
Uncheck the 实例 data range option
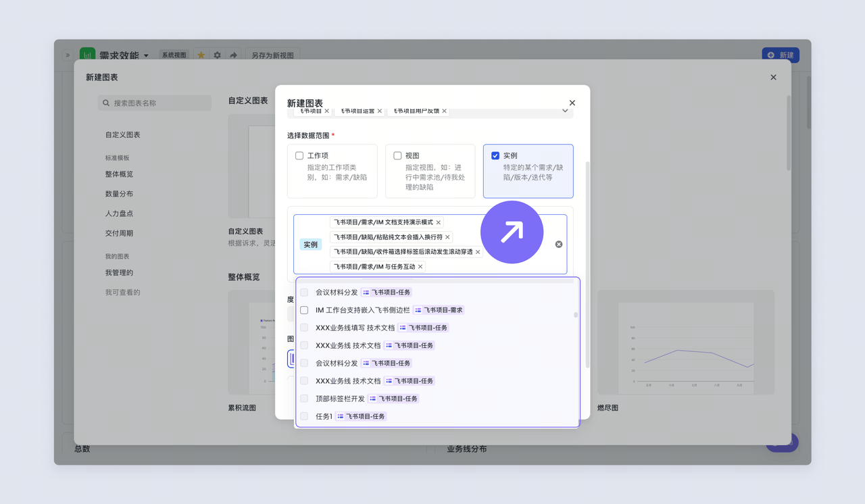495,155
